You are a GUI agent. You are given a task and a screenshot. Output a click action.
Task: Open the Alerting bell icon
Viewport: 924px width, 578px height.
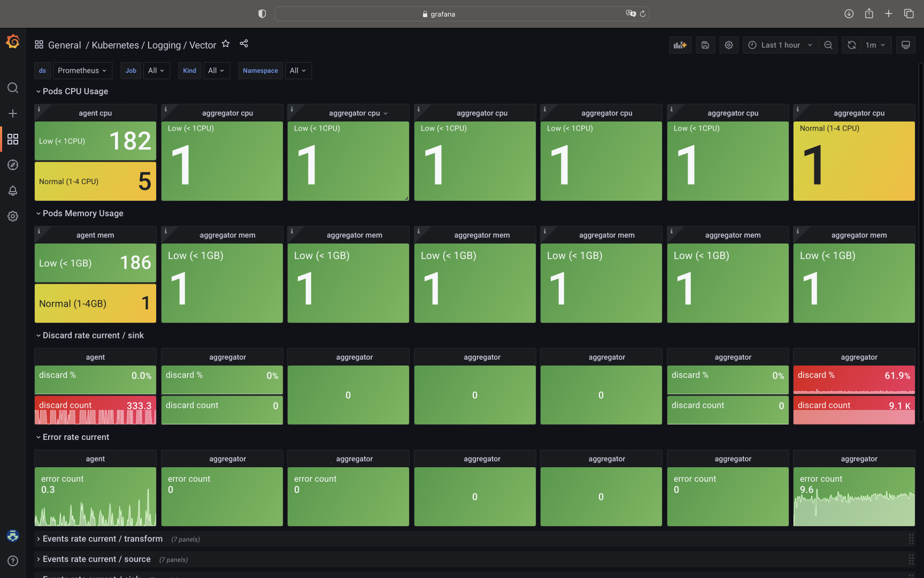pos(13,191)
